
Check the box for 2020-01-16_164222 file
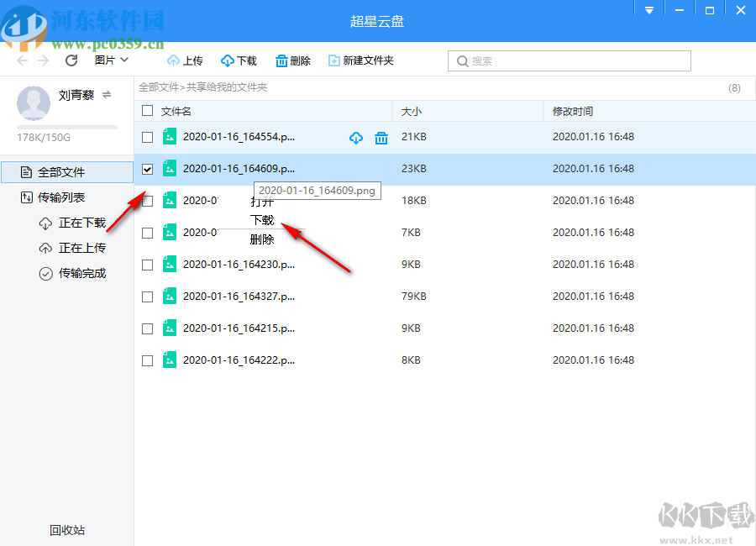point(148,360)
